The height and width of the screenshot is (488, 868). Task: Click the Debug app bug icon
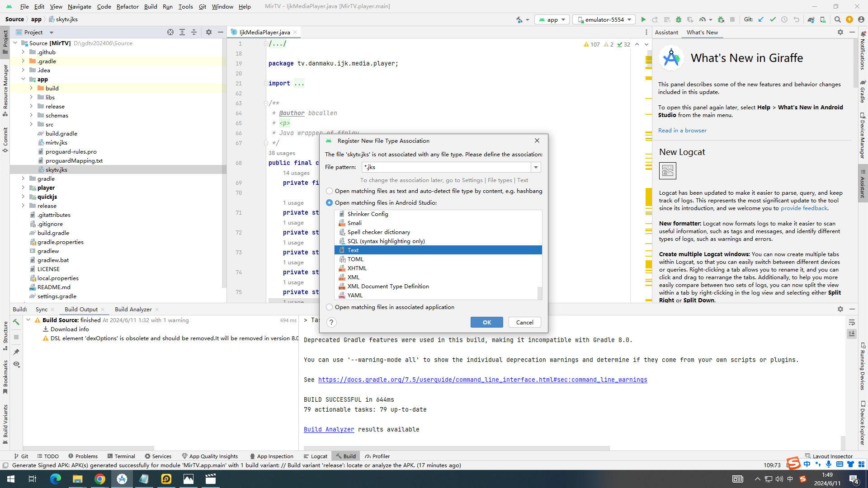[x=678, y=19]
